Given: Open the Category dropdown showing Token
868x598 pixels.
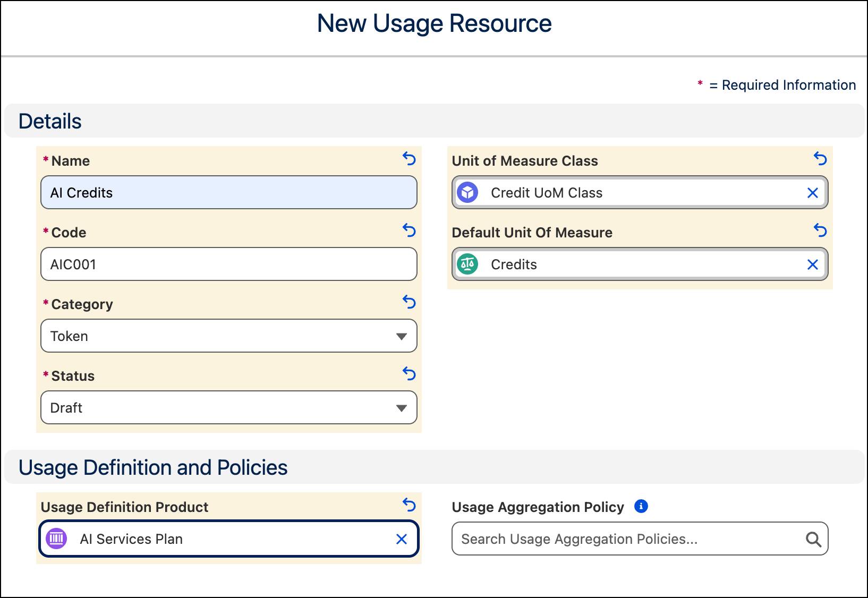Looking at the screenshot, I should (x=229, y=336).
